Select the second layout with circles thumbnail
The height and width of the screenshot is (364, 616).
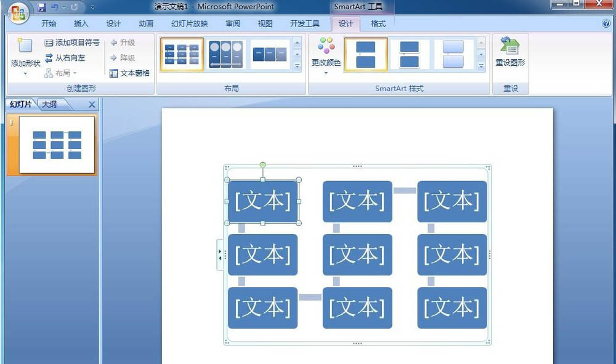[225, 54]
